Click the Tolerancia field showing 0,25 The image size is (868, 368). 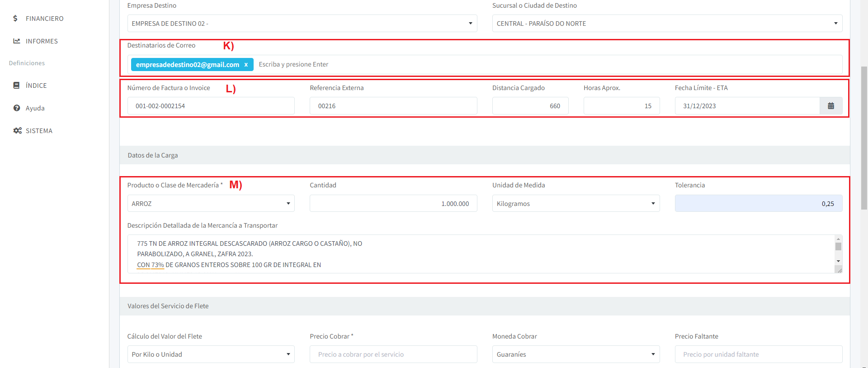[758, 204]
